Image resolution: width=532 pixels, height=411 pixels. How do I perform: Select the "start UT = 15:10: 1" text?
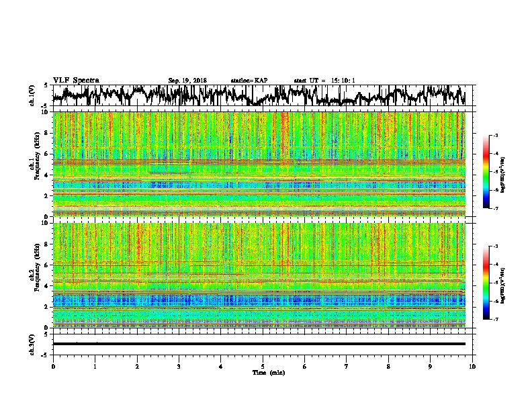tap(324, 81)
